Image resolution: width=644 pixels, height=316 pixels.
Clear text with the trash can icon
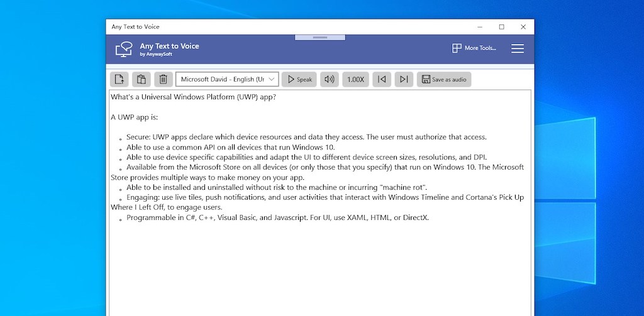pyautogui.click(x=164, y=79)
